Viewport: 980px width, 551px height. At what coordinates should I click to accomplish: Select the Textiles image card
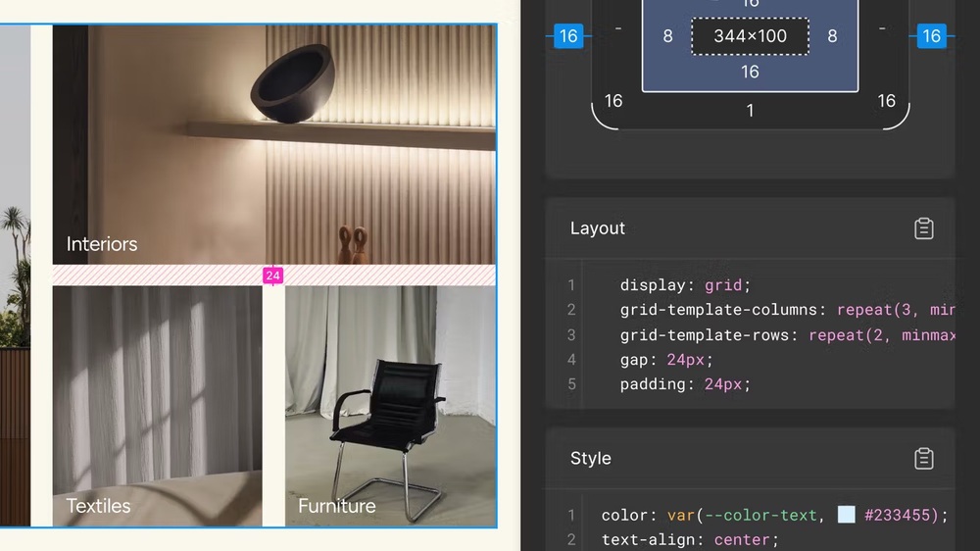click(157, 406)
